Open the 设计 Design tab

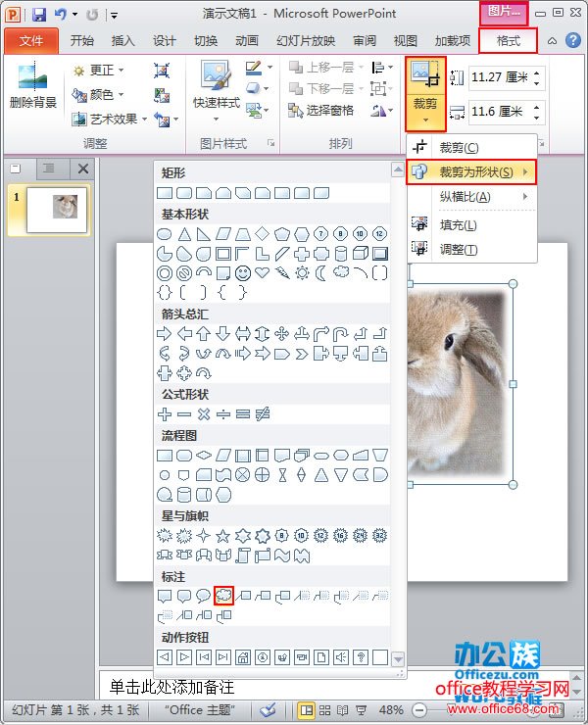[165, 41]
